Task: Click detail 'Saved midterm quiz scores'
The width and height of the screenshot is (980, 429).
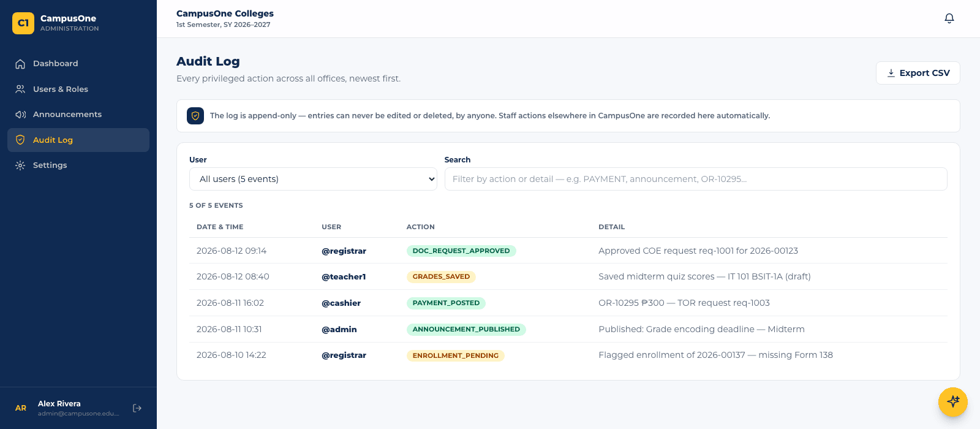Action: coord(704,276)
